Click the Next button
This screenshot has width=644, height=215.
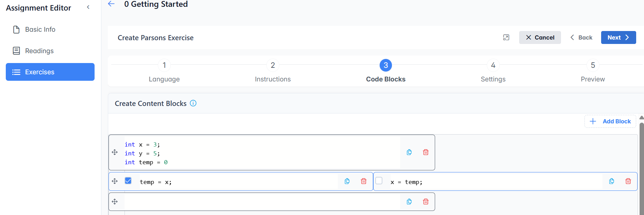[618, 37]
